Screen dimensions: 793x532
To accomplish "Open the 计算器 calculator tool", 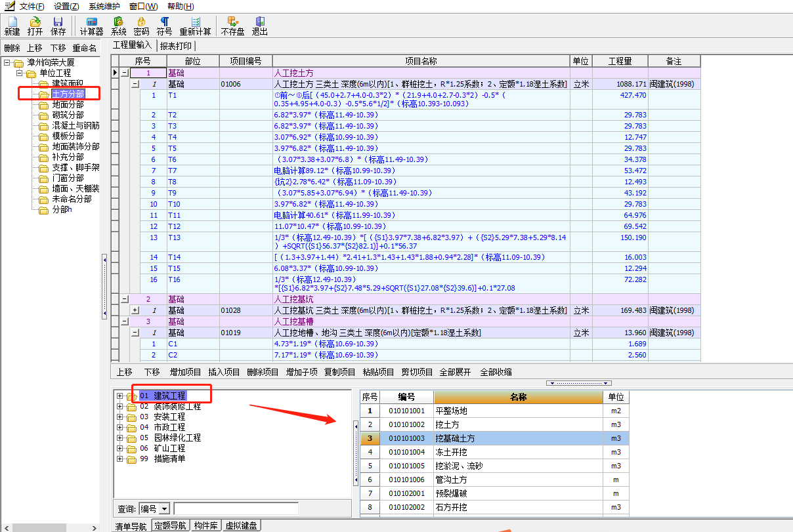I will (x=91, y=26).
